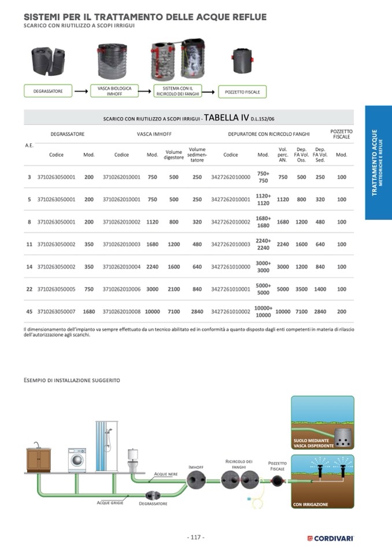Select the blue 'Trattamento Acque' side tab

(x=378, y=162)
